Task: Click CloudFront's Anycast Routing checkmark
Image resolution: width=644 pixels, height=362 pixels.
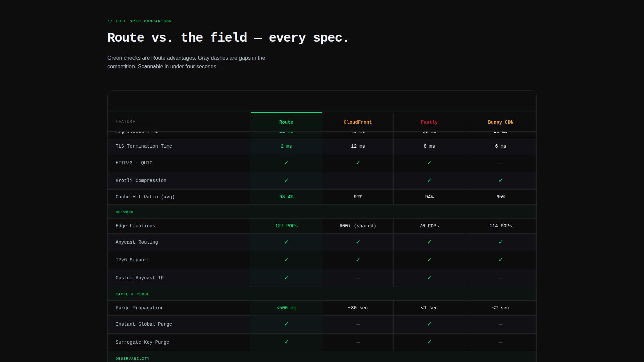Action: click(358, 242)
